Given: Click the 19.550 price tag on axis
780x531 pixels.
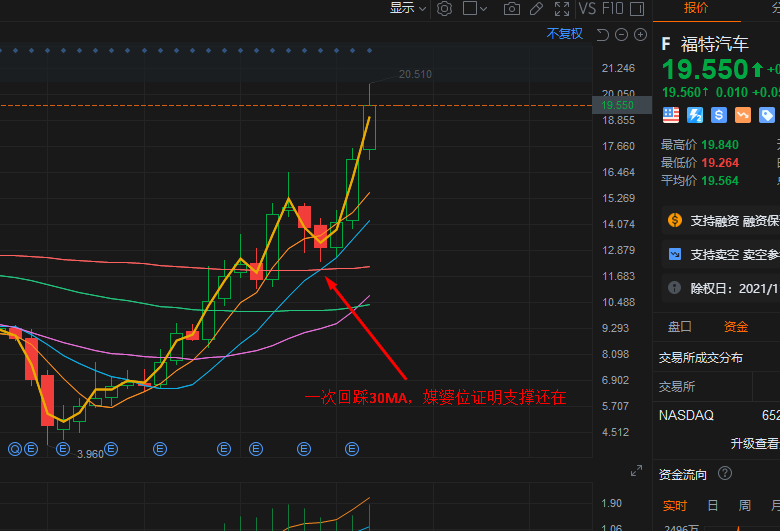Looking at the screenshot, I should (622, 105).
